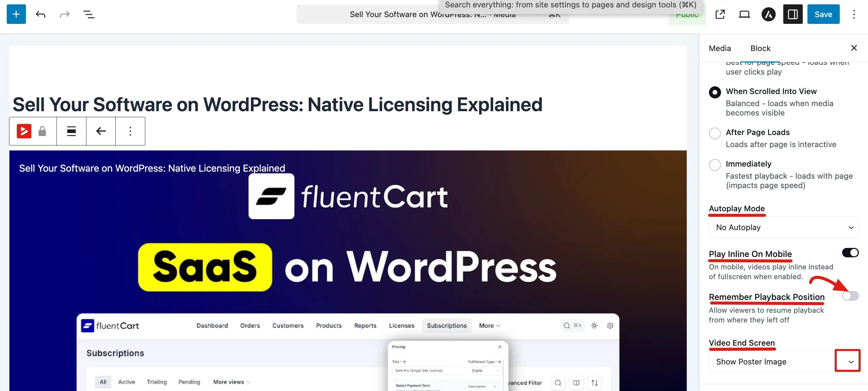Click Reports in the video preview
Viewport: 868px width, 391px height.
click(x=365, y=325)
